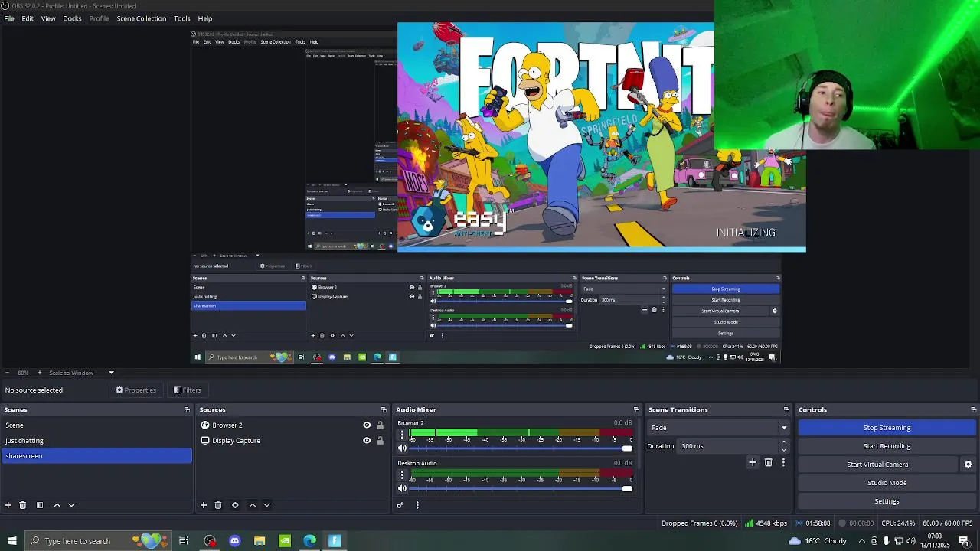Open advanced audio properties gears icon
Viewport: 980px width, 551px height.
pyautogui.click(x=400, y=505)
